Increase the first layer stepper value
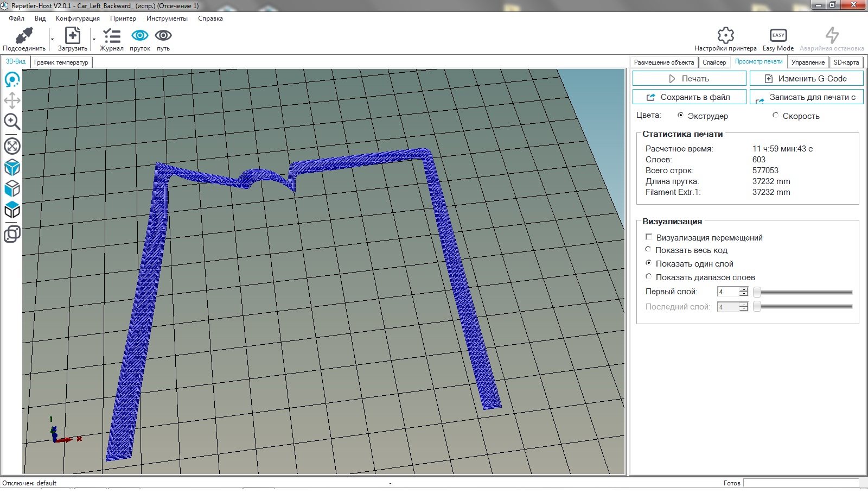This screenshot has height=493, width=868. point(744,289)
